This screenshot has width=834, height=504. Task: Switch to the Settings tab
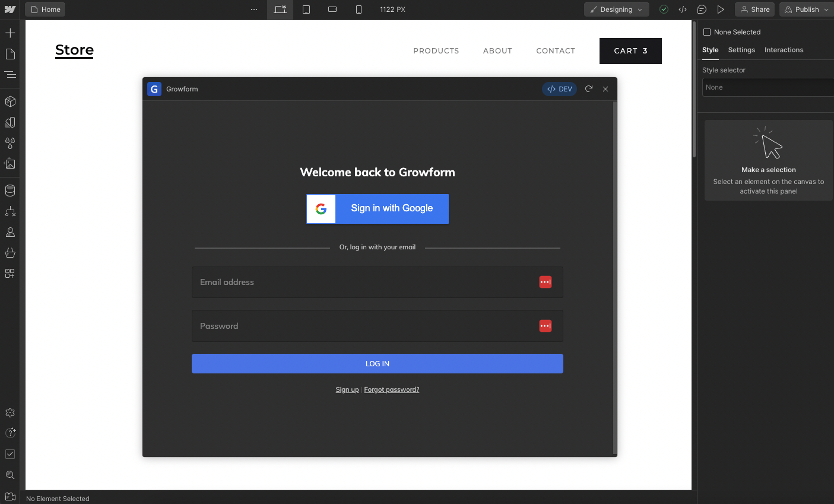click(741, 50)
